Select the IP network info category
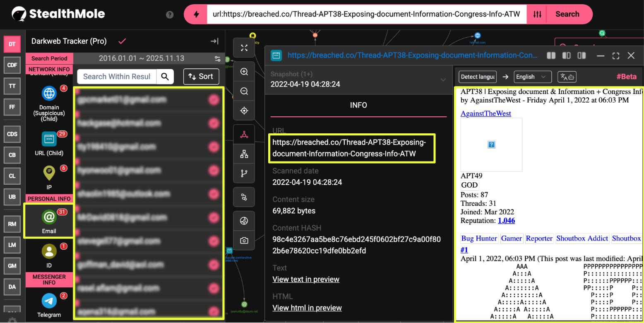Viewport: 644px width, 323px height. point(49,177)
